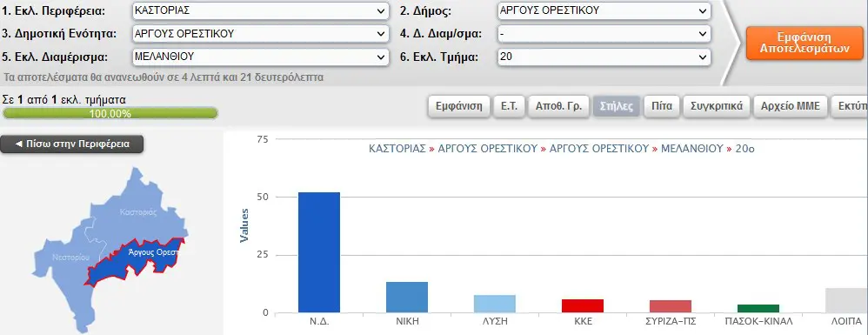The width and height of the screenshot is (868, 335).
Task: Click the ΣΥΡΙΖΑ-ΠΣ axis label
Action: [x=671, y=321]
